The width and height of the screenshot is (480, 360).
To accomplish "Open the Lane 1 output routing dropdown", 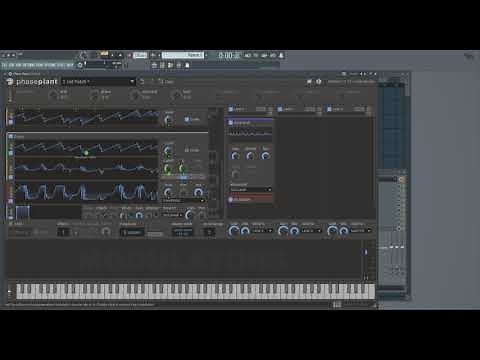I will (x=263, y=231).
